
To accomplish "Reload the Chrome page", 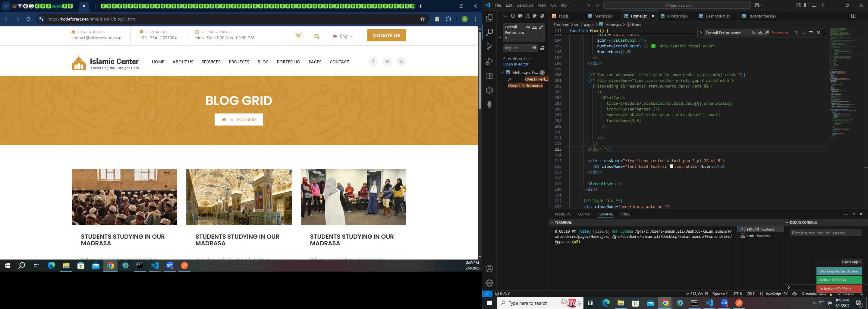I will click(x=28, y=19).
